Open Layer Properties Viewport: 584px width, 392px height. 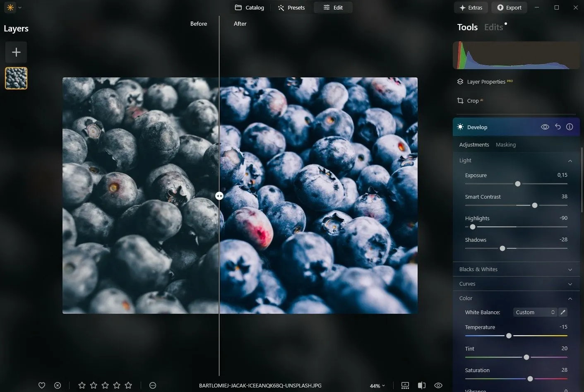pyautogui.click(x=486, y=82)
